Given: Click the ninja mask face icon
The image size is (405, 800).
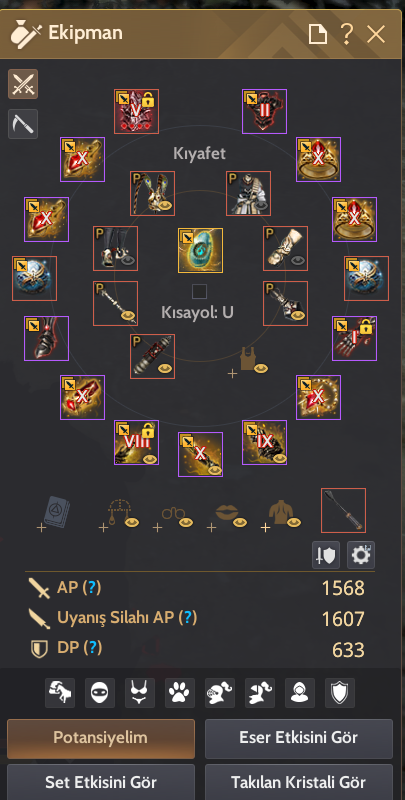Looking at the screenshot, I should click(x=100, y=693).
